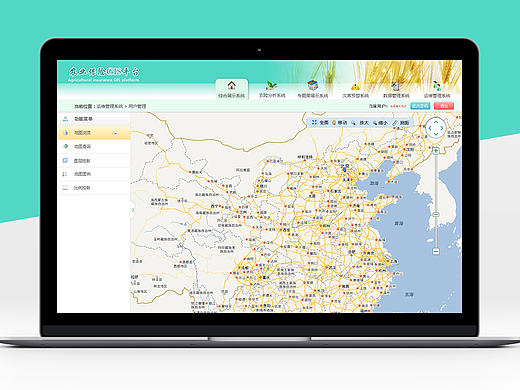
Task: Click the 西安 city label on map
Action: (x=287, y=230)
